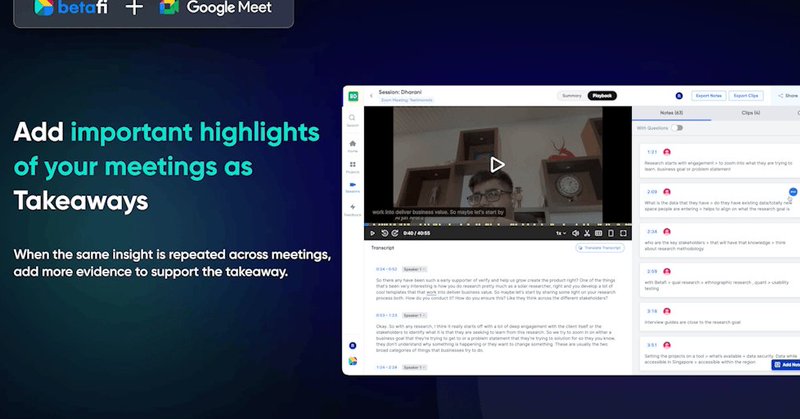Toggle the With Questions switch

click(x=677, y=128)
